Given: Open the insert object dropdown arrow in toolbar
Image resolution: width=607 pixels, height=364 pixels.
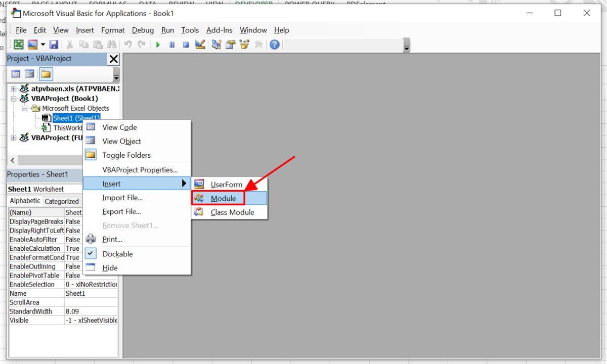Looking at the screenshot, I should point(43,44).
